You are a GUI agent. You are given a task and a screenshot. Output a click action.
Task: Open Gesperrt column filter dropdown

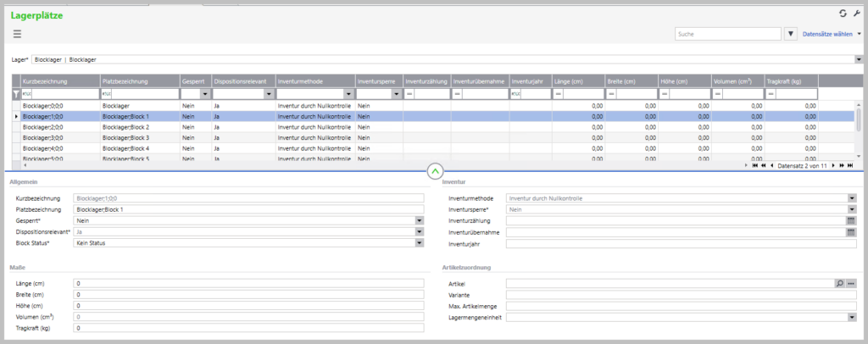click(x=205, y=95)
